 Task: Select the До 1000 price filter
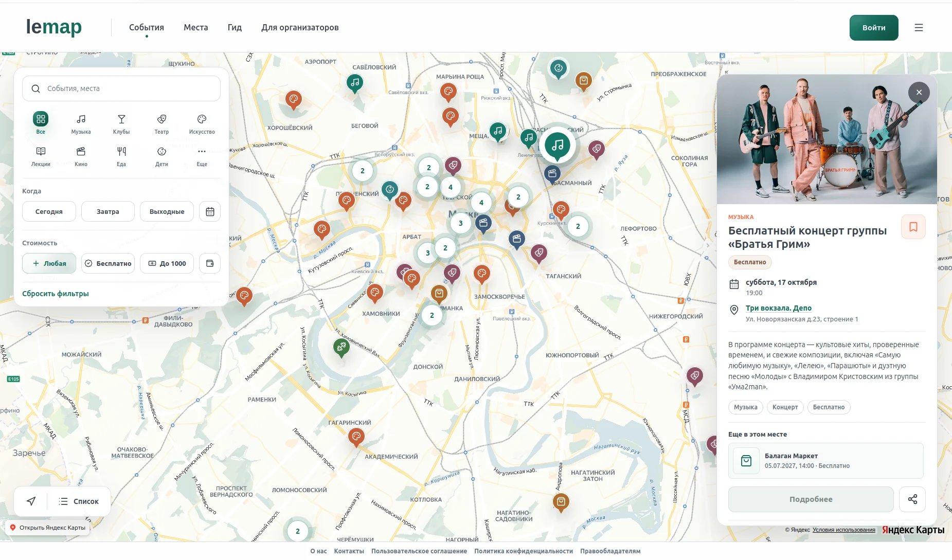[x=167, y=263]
